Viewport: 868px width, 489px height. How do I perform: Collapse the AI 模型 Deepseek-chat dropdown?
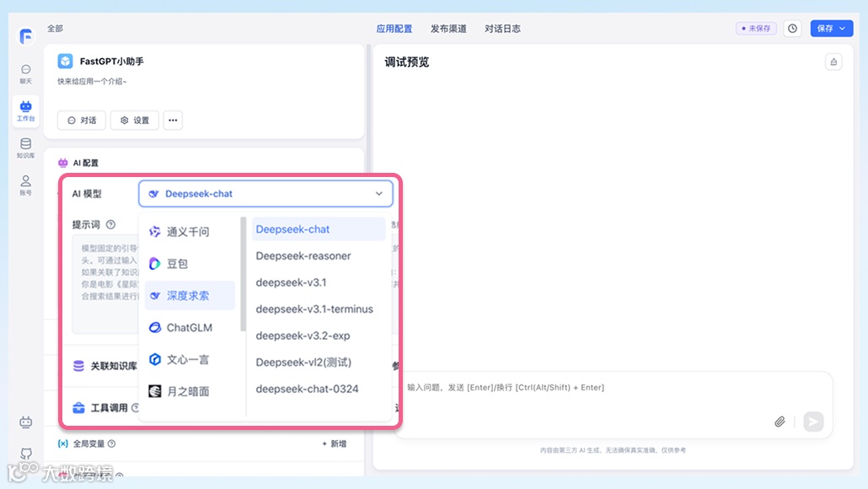[x=265, y=194]
